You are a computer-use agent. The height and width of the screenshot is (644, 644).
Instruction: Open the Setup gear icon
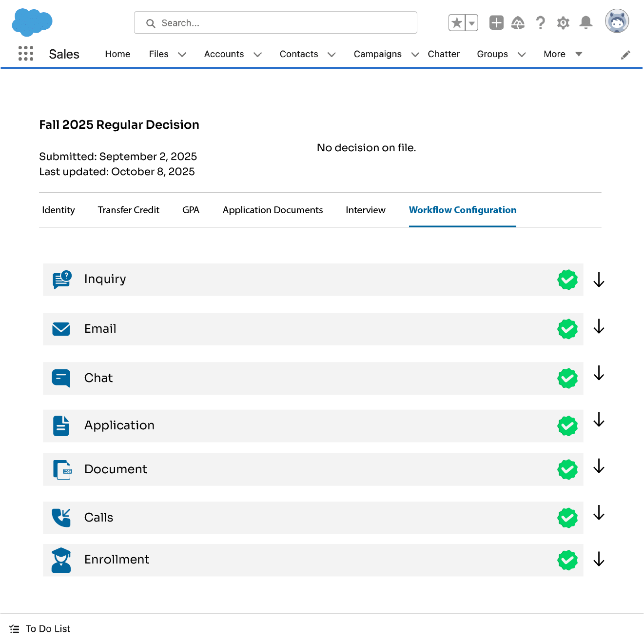click(563, 23)
